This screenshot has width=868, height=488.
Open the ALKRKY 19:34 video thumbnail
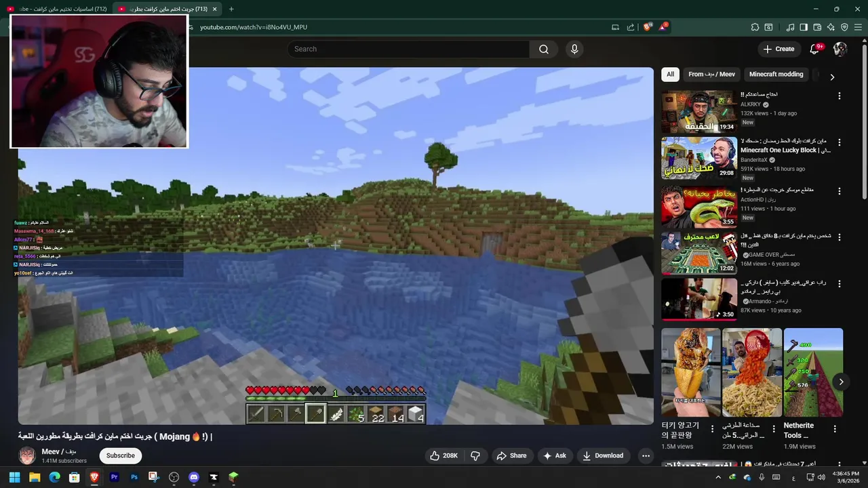(699, 112)
